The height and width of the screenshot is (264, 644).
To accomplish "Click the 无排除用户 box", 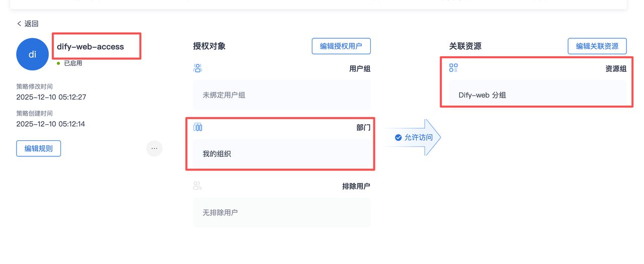I will (x=282, y=213).
